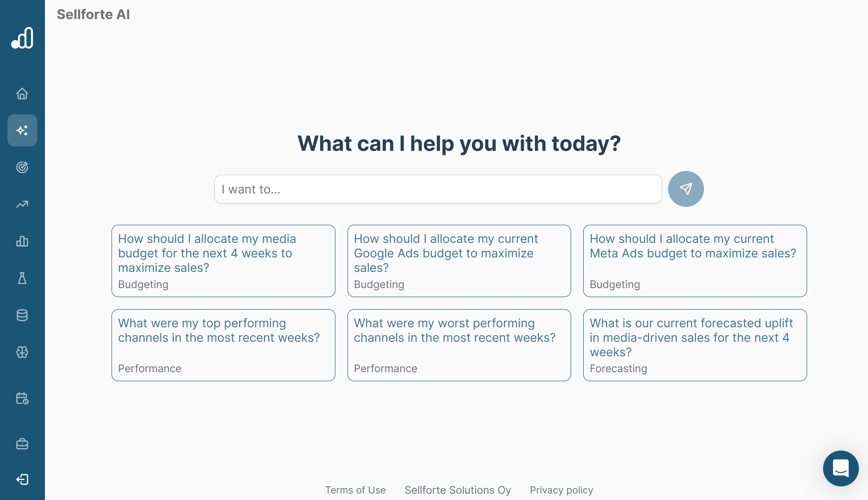The image size is (868, 500).
Task: Click the logout icon in sidebar
Action: tap(22, 479)
